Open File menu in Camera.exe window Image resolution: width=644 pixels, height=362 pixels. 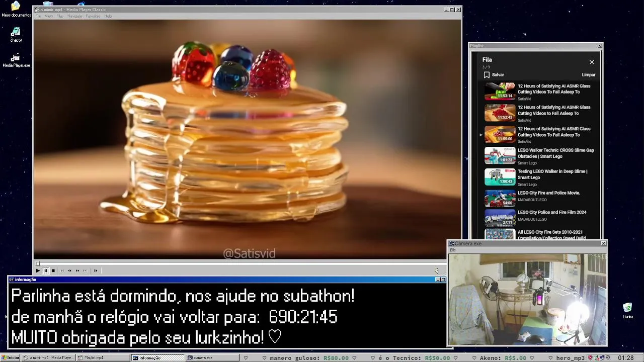pyautogui.click(x=453, y=250)
